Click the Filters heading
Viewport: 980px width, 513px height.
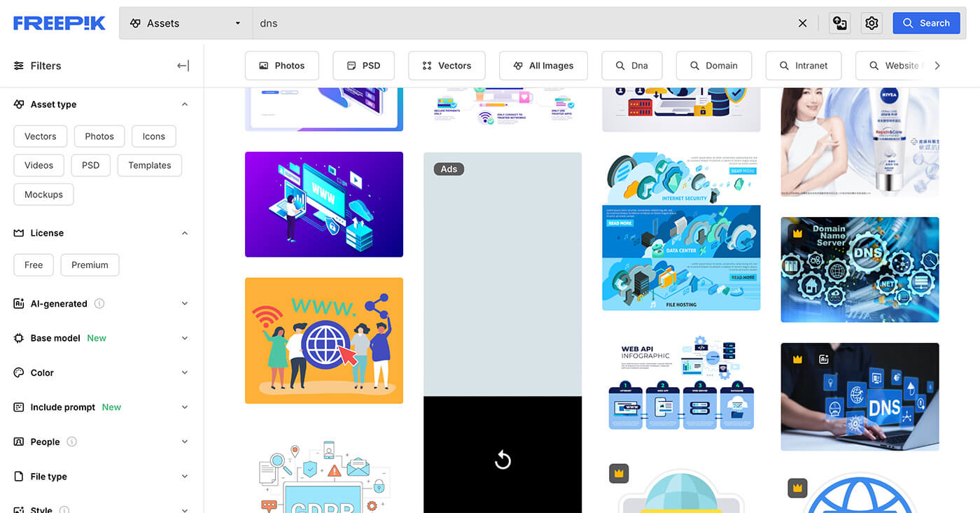coord(45,66)
